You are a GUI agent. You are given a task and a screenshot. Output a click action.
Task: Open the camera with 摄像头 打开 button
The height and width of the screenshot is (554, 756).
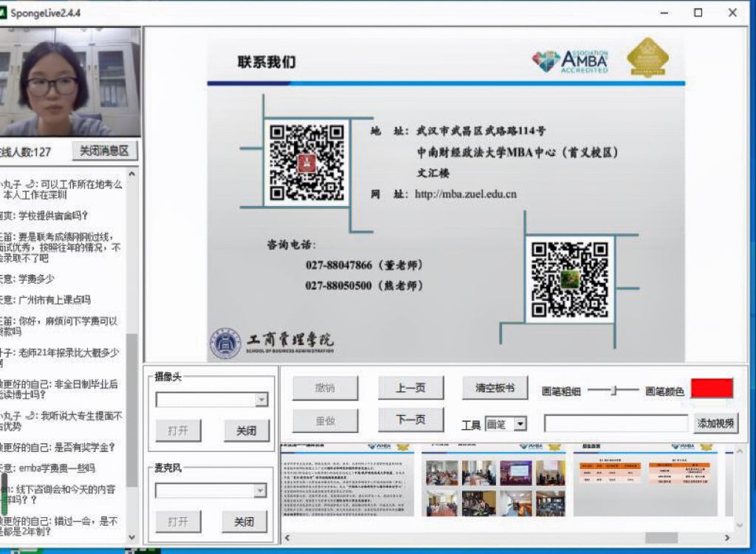click(178, 431)
